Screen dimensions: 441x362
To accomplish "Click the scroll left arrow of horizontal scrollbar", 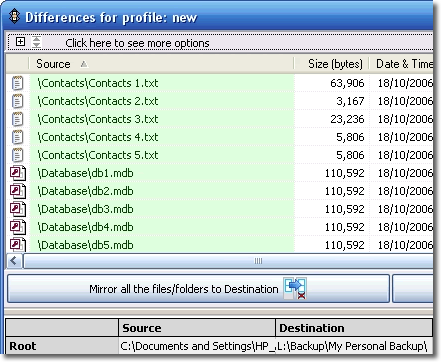I will [x=14, y=261].
